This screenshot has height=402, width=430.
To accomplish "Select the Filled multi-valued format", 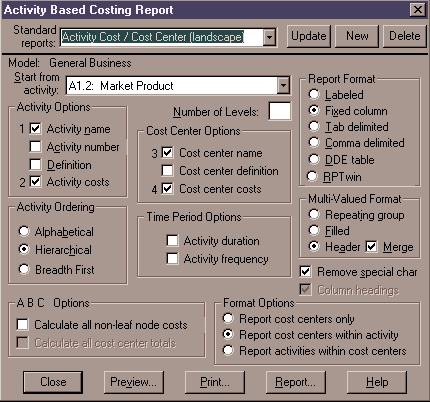I will tap(314, 230).
